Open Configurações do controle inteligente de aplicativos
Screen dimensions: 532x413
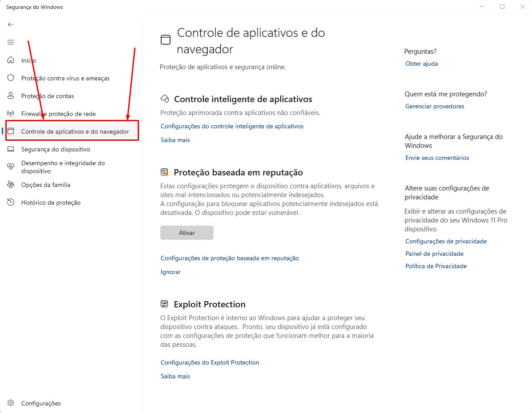[232, 126]
